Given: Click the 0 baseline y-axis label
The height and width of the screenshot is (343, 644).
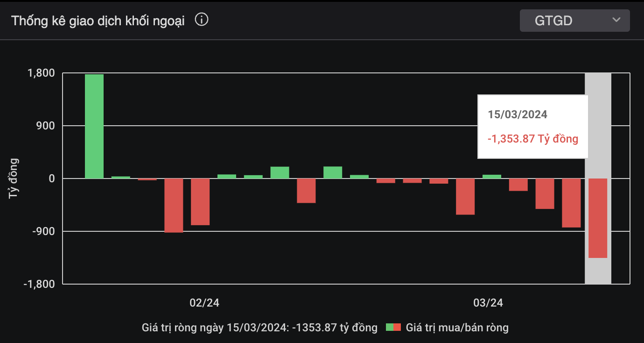Looking at the screenshot, I should tap(51, 179).
